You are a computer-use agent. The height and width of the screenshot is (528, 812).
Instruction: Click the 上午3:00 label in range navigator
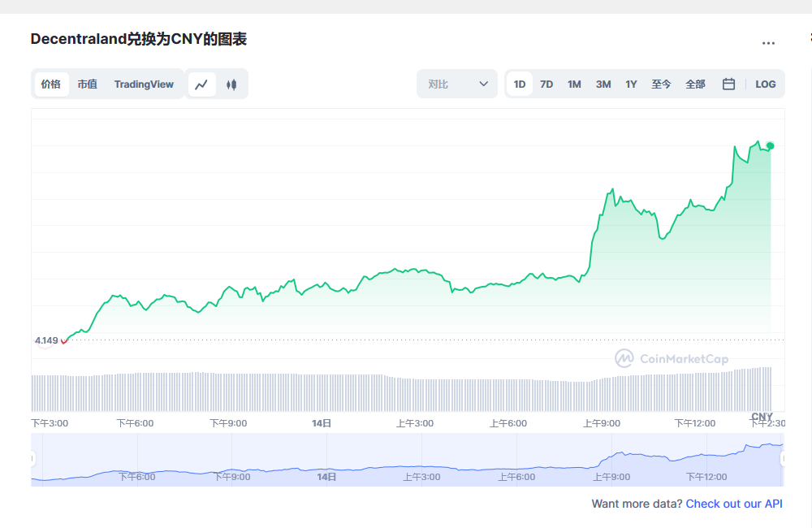pyautogui.click(x=421, y=477)
